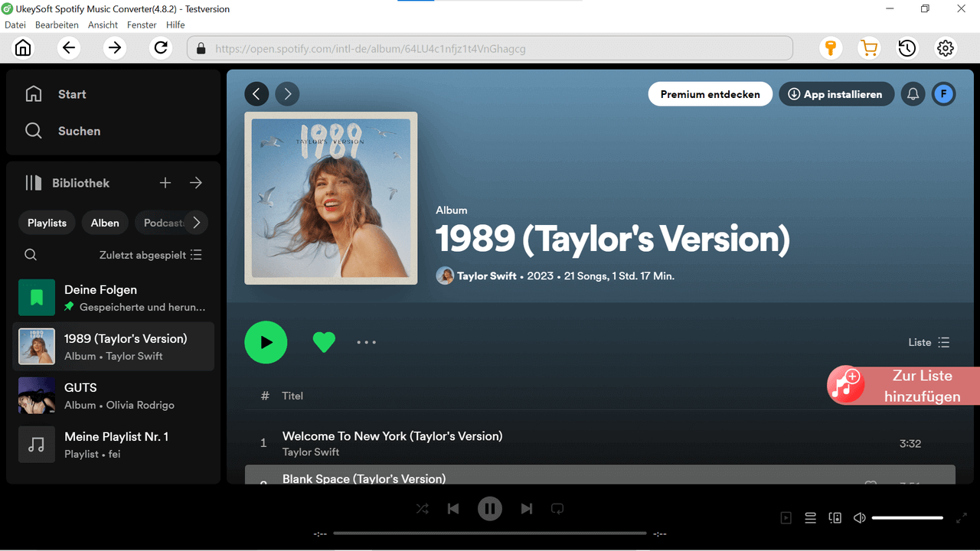Go forward with Spotify's round forward chevron
980x551 pixels.
click(287, 94)
